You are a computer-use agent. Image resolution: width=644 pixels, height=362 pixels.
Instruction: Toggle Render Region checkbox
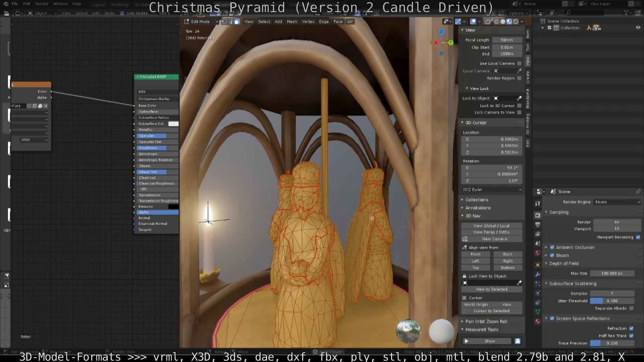point(519,78)
